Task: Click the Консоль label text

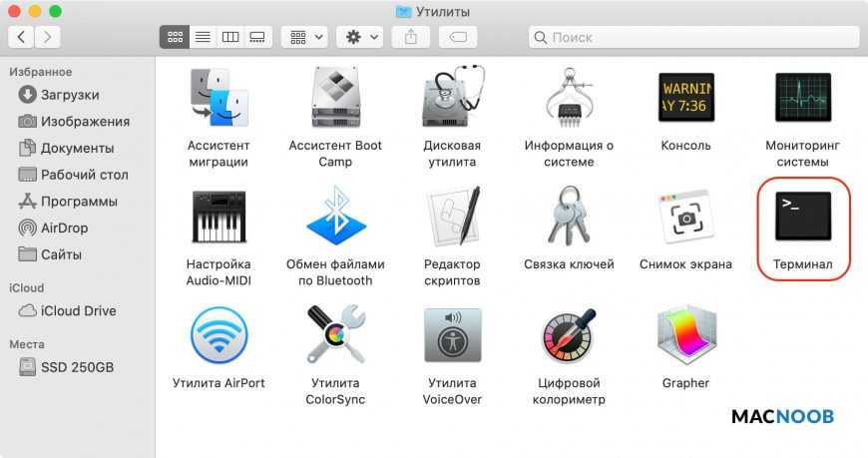Action: point(685,145)
